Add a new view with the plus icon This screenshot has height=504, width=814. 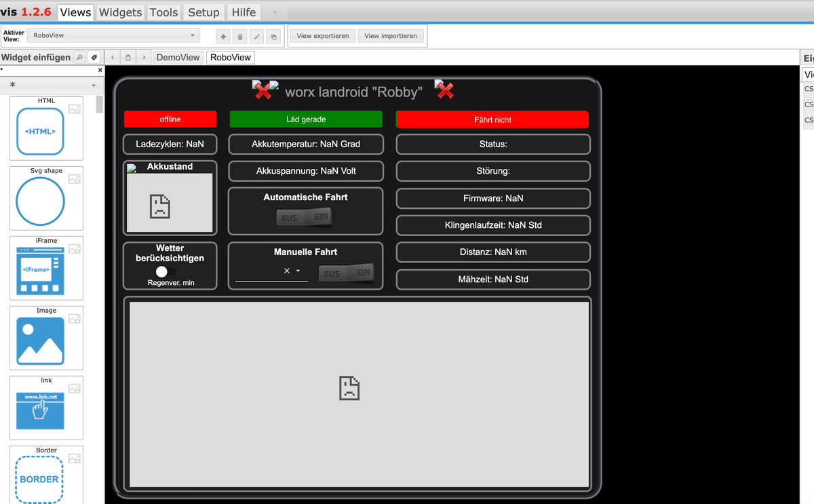coord(223,37)
